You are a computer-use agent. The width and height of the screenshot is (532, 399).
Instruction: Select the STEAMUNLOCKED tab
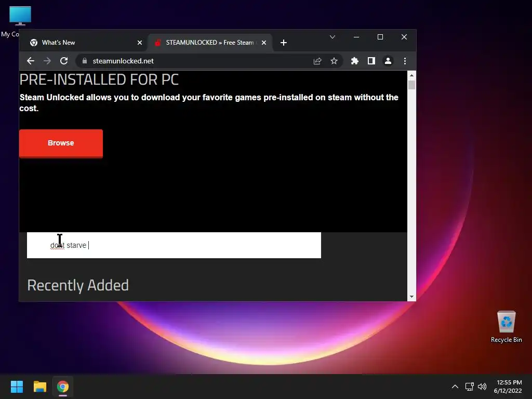210,43
